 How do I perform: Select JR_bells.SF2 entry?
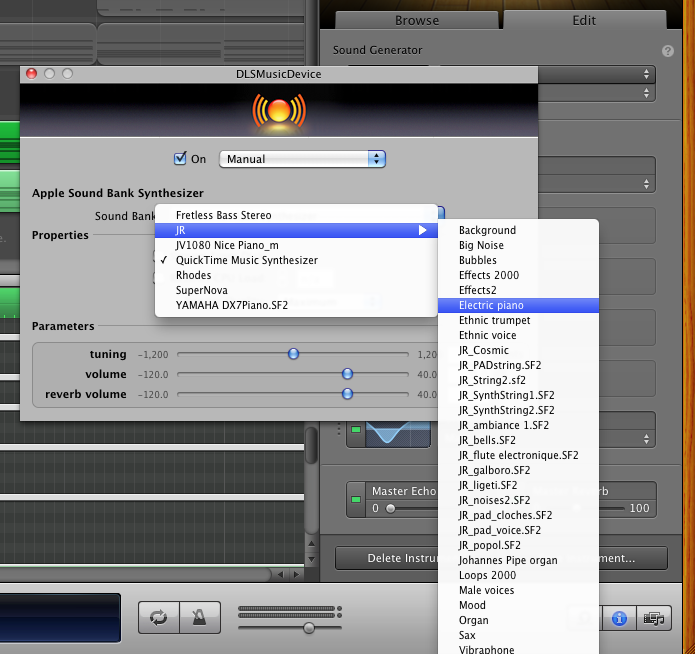518,440
